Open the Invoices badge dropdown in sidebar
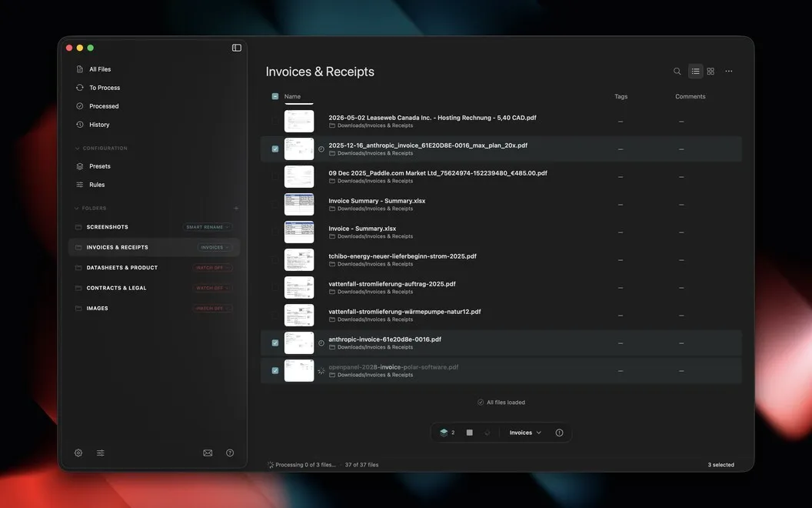This screenshot has width=812, height=508. point(215,247)
